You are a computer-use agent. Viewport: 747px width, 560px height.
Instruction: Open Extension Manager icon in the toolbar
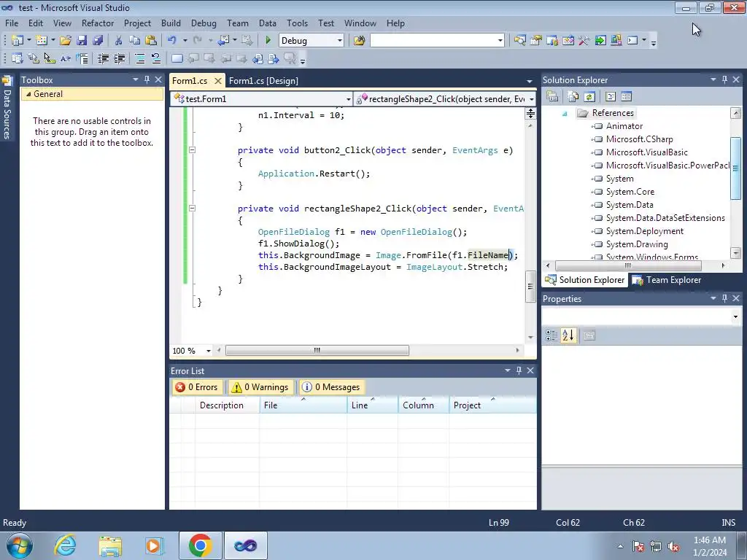click(616, 41)
